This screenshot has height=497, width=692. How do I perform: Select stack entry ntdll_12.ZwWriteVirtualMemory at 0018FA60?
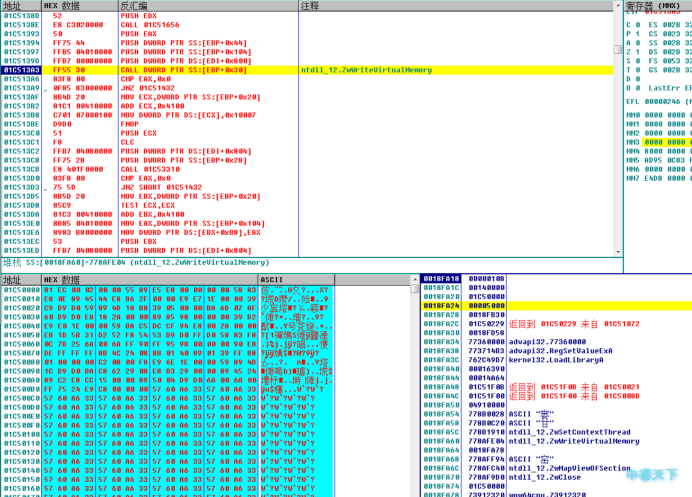[x=574, y=441]
